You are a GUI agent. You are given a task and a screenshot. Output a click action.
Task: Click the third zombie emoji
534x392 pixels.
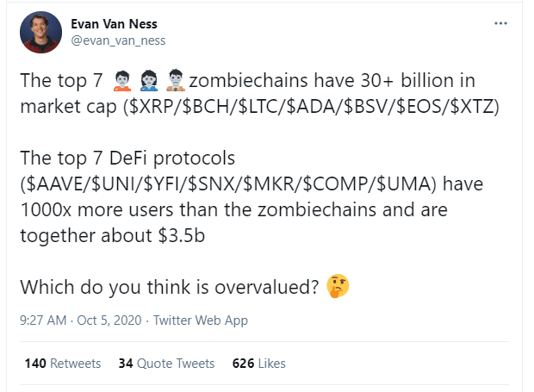click(x=176, y=81)
